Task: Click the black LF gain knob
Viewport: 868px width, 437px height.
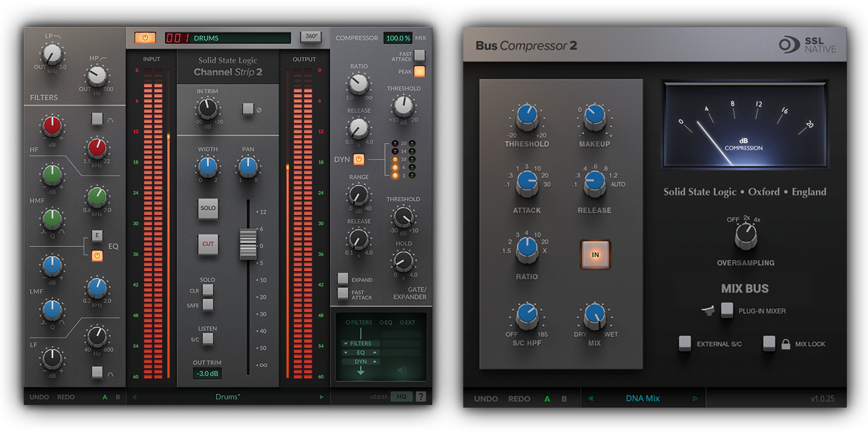Action: pyautogui.click(x=52, y=358)
